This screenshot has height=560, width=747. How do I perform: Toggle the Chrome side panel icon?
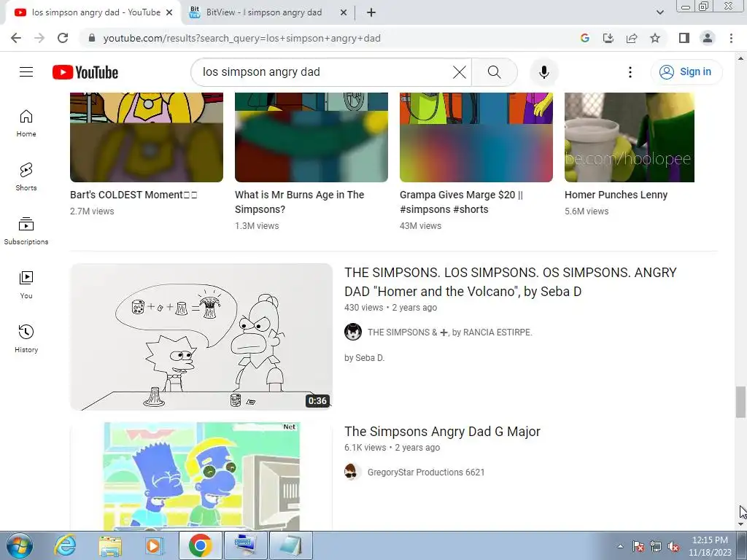click(x=684, y=38)
